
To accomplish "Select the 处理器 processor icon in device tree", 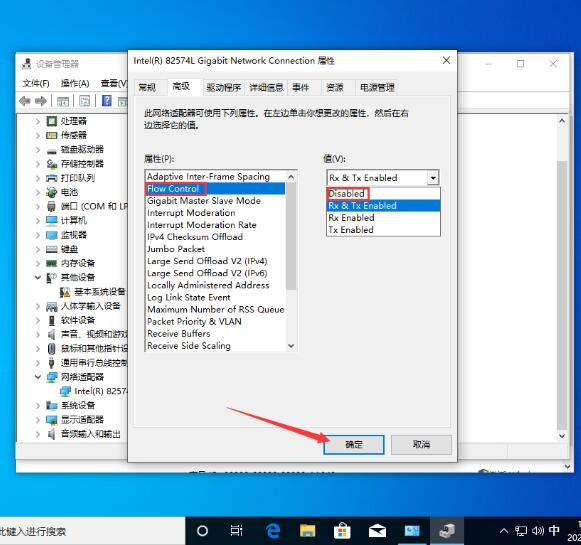I will click(52, 121).
